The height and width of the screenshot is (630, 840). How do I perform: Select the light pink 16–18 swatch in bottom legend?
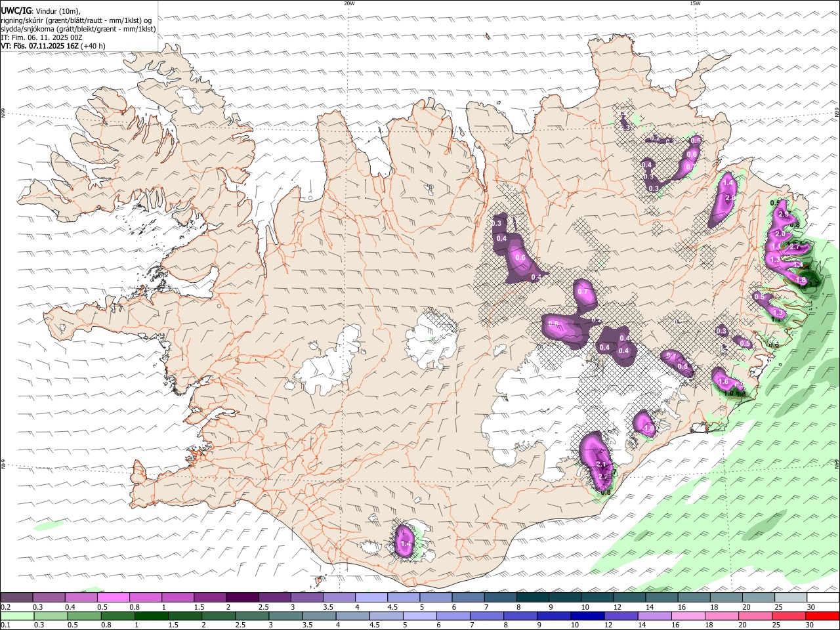click(x=688, y=616)
